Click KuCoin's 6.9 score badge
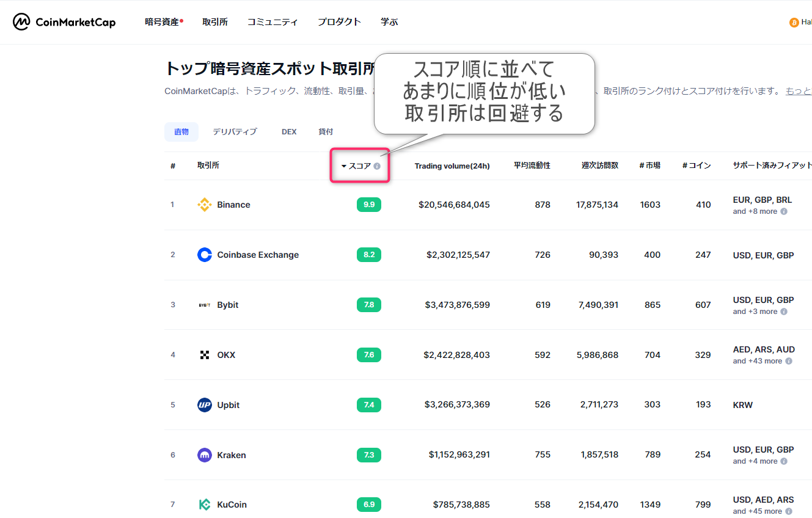Viewport: 812px width, 518px height. coord(369,505)
